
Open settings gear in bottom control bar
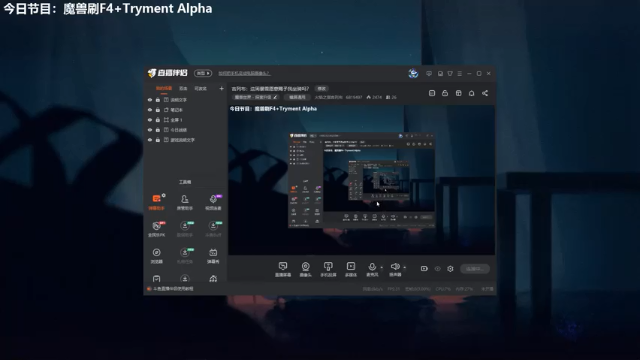click(450, 269)
